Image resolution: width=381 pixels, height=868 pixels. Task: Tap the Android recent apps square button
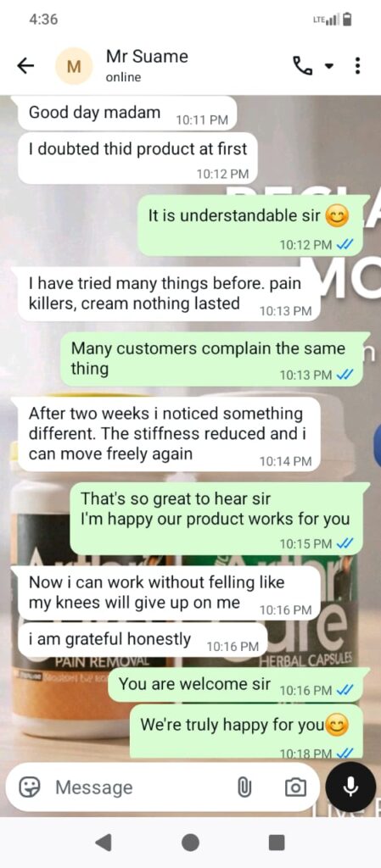(x=277, y=843)
